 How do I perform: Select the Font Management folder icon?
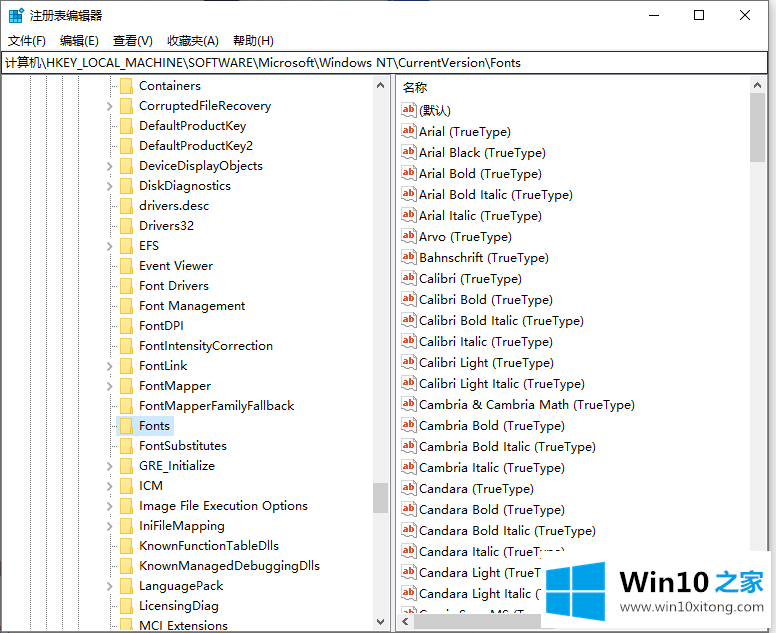click(x=127, y=306)
